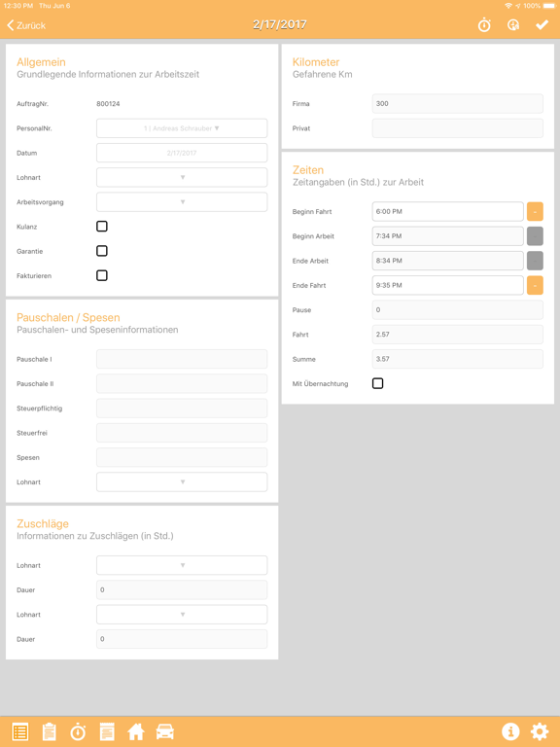Select the Privat kilometer field
560x747 pixels.
(x=458, y=128)
